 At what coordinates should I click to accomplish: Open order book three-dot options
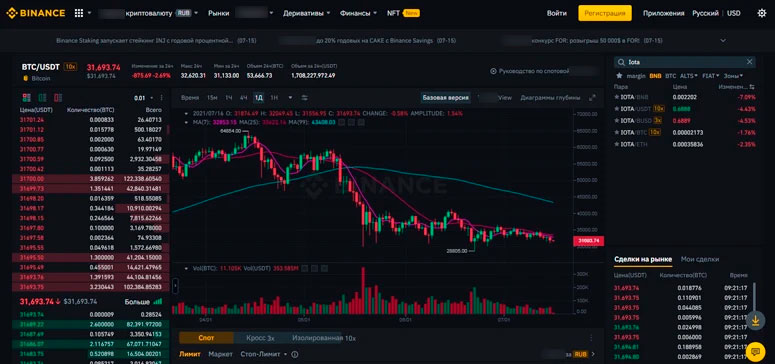(163, 98)
